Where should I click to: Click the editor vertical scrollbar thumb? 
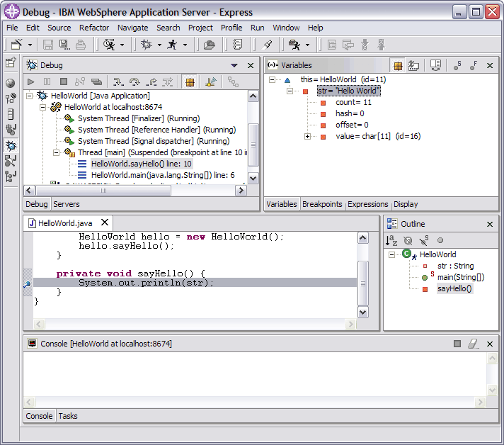(363, 283)
